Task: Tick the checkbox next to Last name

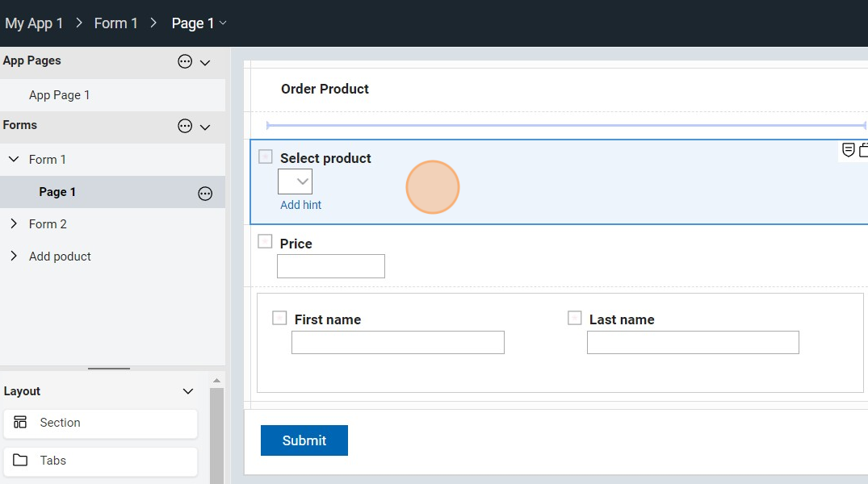Action: (x=574, y=318)
